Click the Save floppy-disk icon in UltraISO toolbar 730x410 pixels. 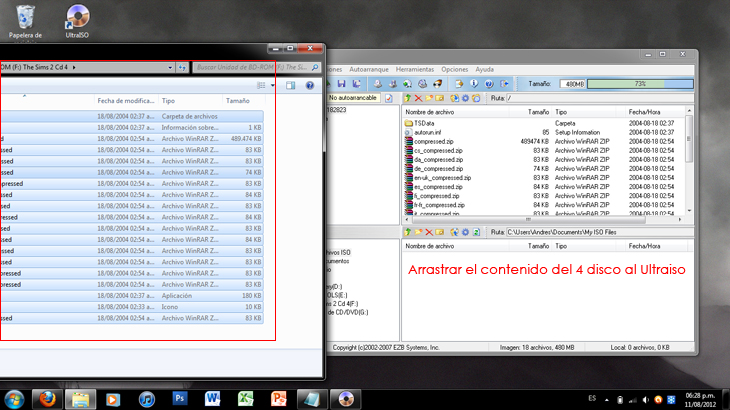(342, 84)
